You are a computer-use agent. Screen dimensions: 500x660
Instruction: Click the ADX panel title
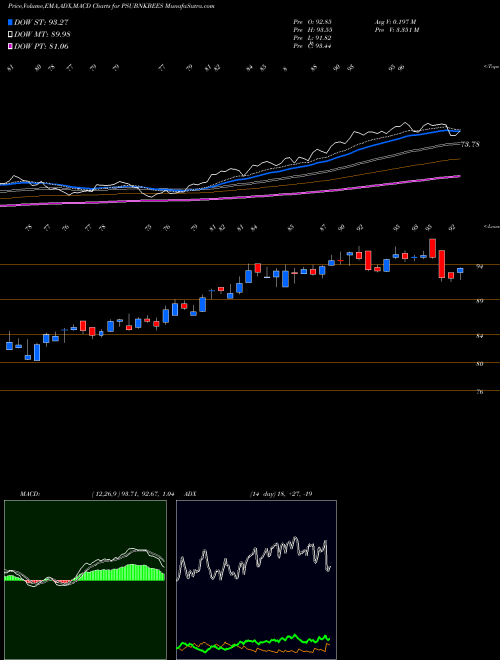pos(190,494)
